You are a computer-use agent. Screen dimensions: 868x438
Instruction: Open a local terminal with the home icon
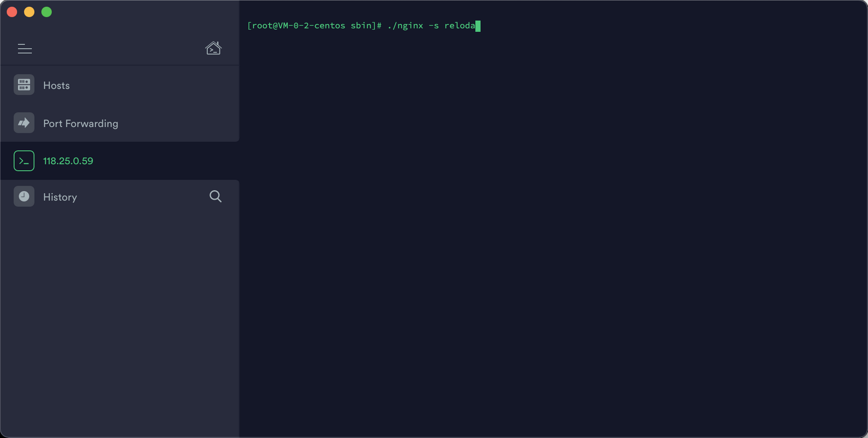[213, 48]
